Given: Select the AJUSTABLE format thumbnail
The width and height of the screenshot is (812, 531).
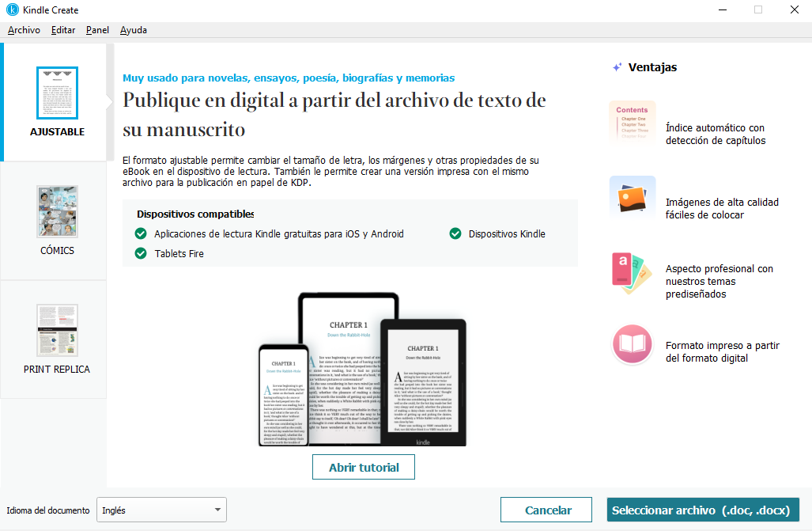Looking at the screenshot, I should (x=57, y=93).
